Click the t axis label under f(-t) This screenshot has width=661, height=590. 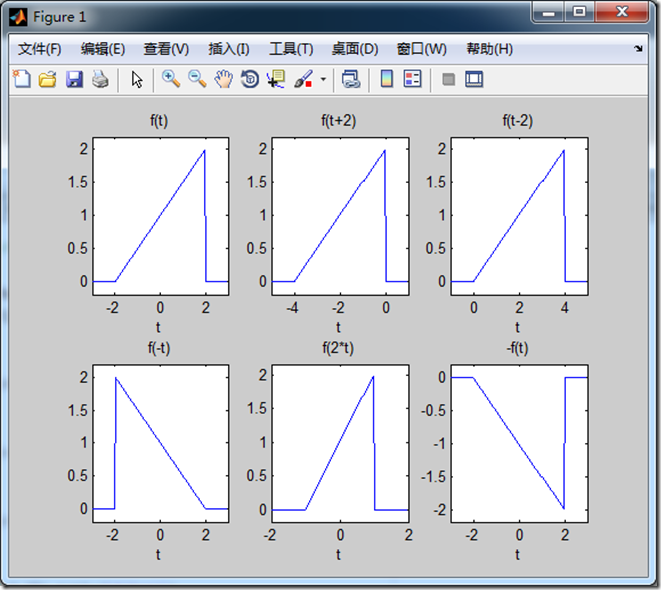coord(158,555)
